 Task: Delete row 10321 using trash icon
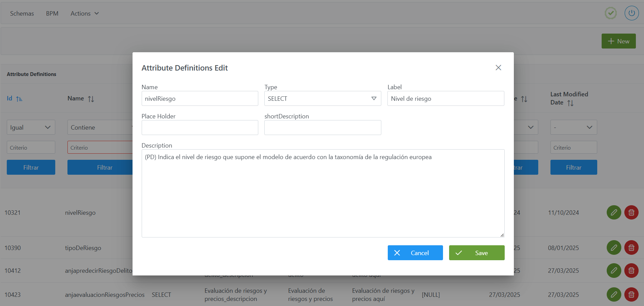[631, 213]
